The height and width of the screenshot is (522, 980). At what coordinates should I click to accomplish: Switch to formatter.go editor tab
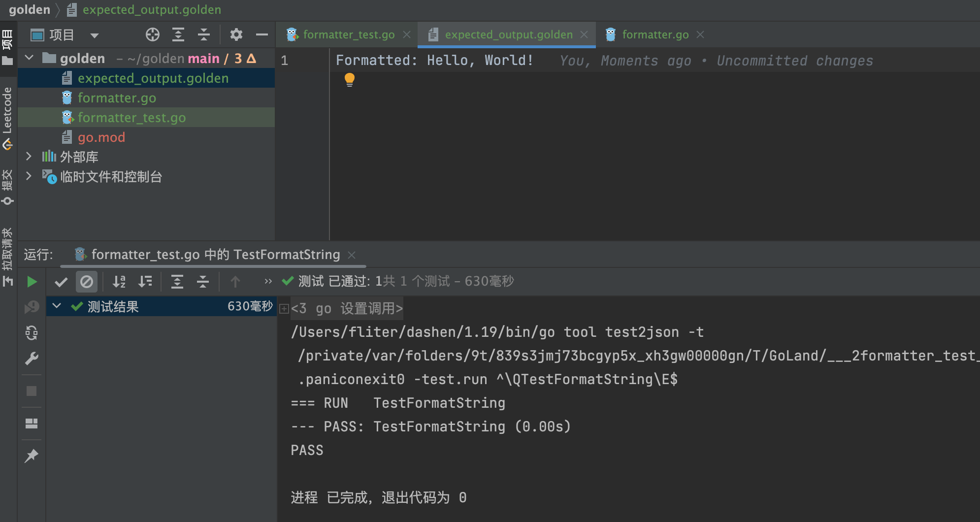(655, 34)
